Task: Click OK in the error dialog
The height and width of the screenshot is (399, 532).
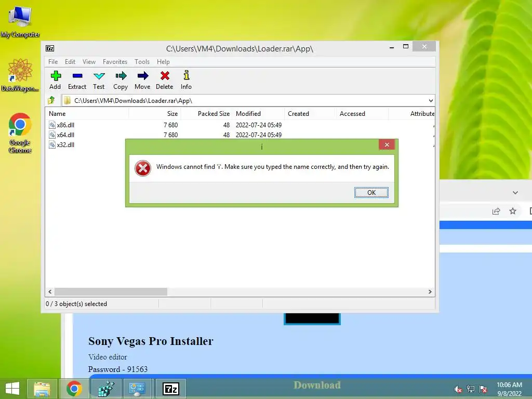Action: [x=371, y=192]
